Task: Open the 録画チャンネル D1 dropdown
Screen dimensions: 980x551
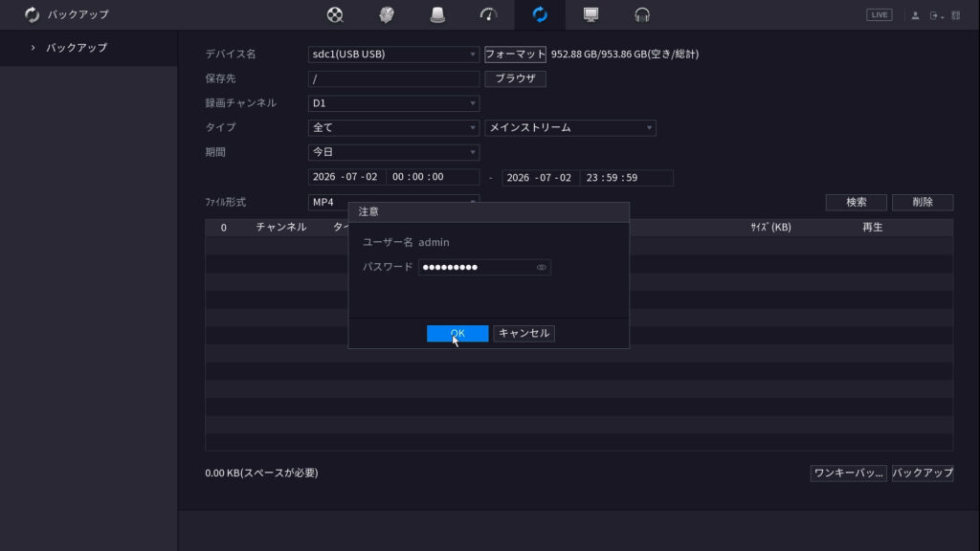Action: tap(393, 103)
